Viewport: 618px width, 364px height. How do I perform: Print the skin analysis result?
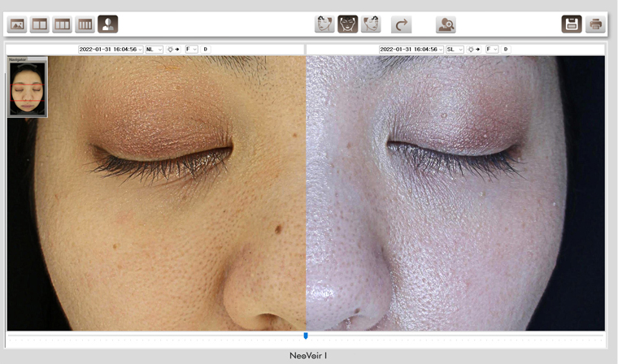[x=595, y=24]
